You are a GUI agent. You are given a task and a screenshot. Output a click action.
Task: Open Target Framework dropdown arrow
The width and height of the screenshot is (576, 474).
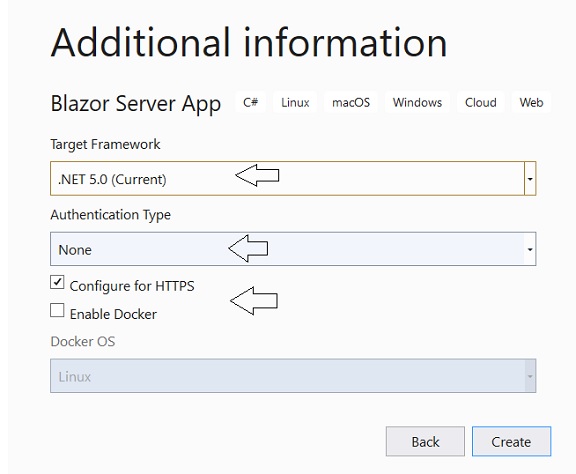(530, 179)
